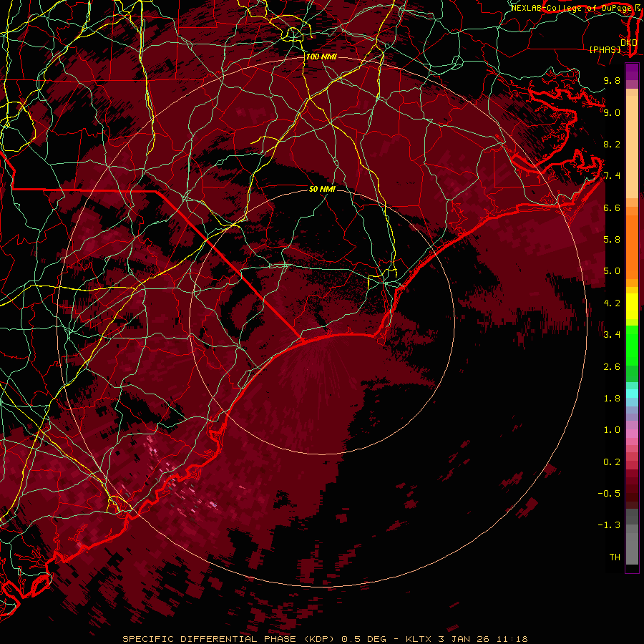Click the '[PHAS]' units label

[605, 50]
